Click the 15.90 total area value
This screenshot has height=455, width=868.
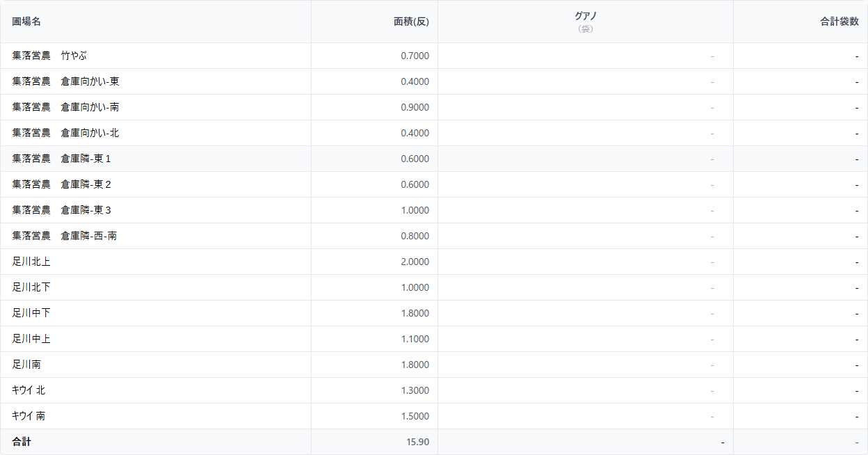[x=417, y=442]
